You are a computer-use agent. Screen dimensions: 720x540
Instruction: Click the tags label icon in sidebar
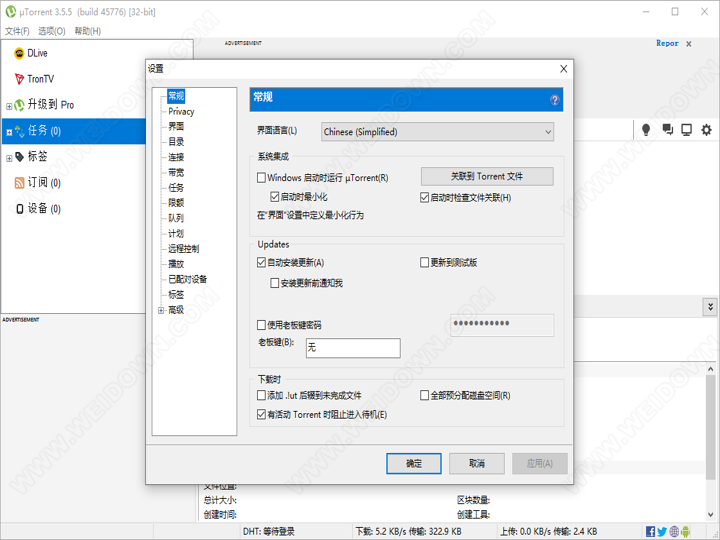pos(19,157)
